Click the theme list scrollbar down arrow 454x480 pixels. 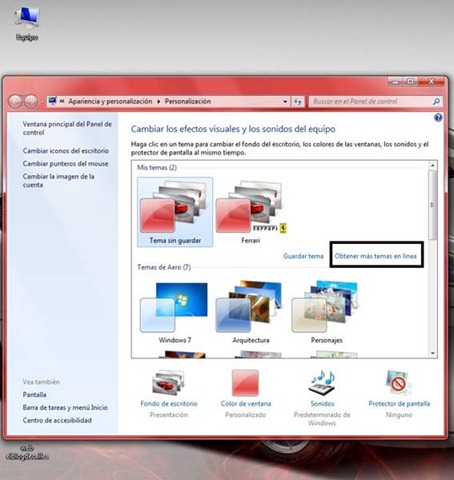[x=433, y=353]
